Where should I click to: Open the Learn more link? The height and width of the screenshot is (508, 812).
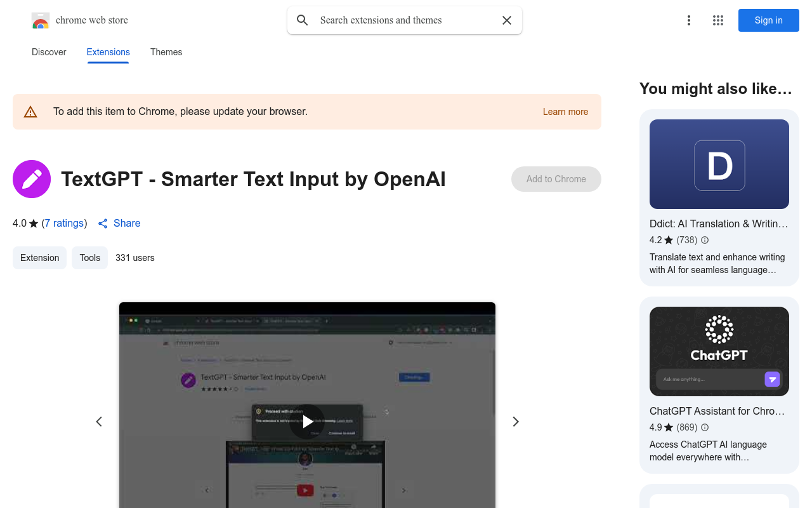tap(565, 112)
